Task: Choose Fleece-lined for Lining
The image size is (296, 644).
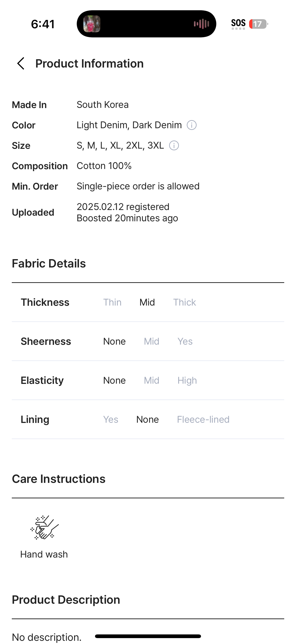Action: [203, 419]
